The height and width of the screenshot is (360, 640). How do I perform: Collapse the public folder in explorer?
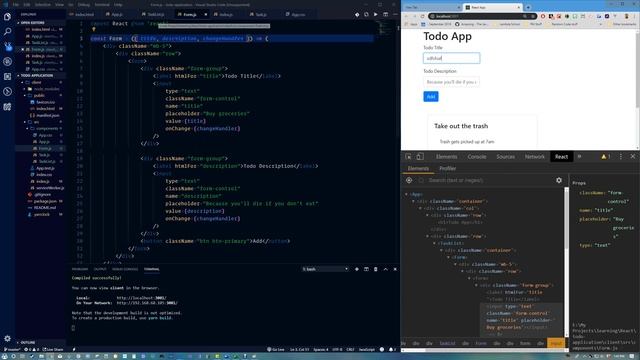(x=39, y=96)
